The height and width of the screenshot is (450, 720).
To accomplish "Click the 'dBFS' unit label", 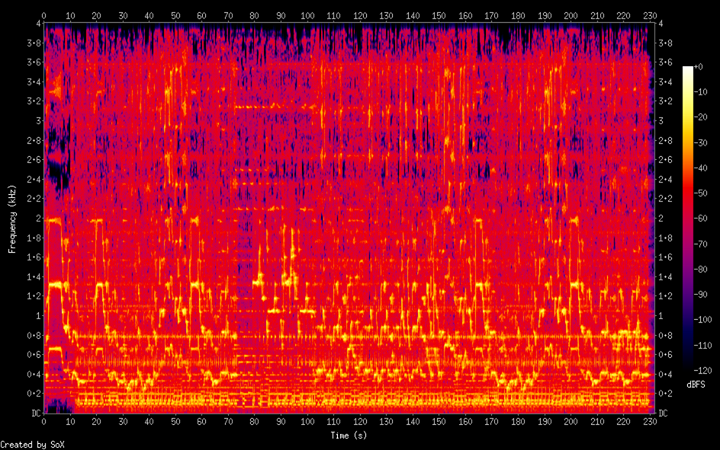I will (x=696, y=385).
